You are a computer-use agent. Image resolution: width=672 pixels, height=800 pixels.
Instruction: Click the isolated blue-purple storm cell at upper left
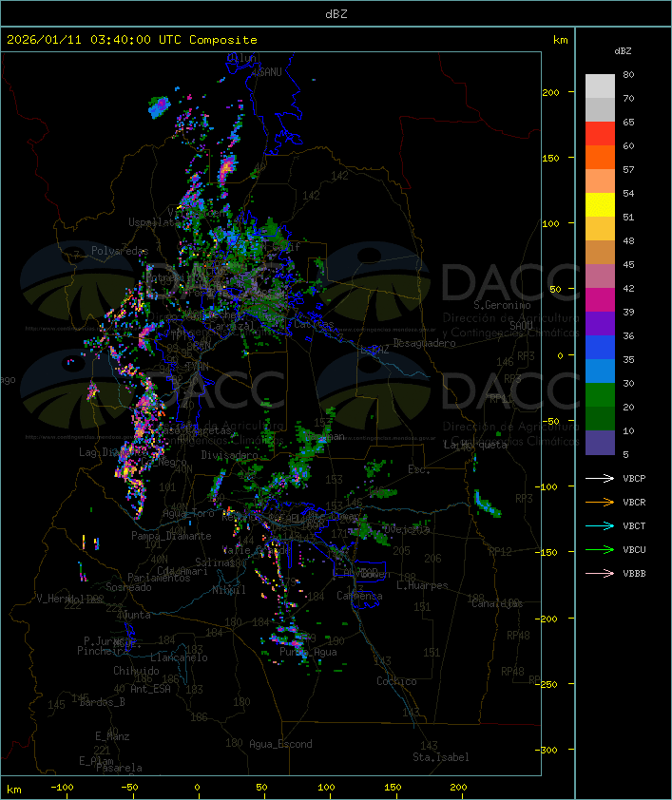point(159,107)
